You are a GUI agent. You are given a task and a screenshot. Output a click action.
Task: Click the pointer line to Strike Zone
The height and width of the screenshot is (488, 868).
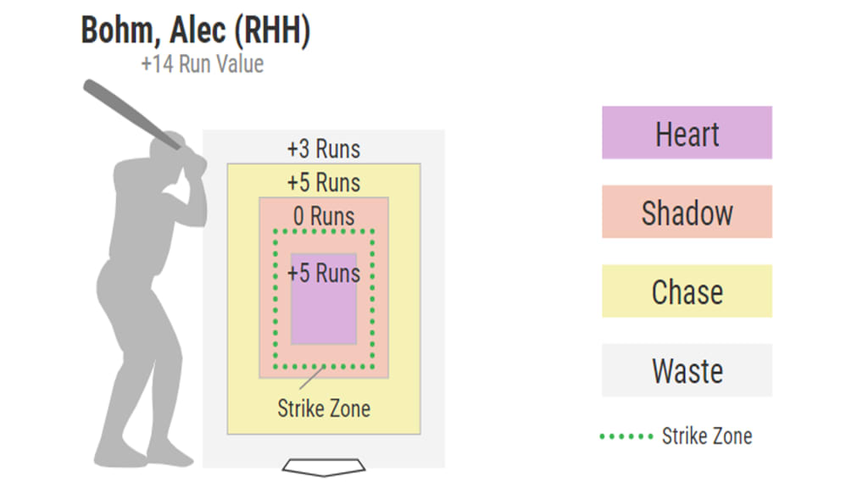click(311, 378)
